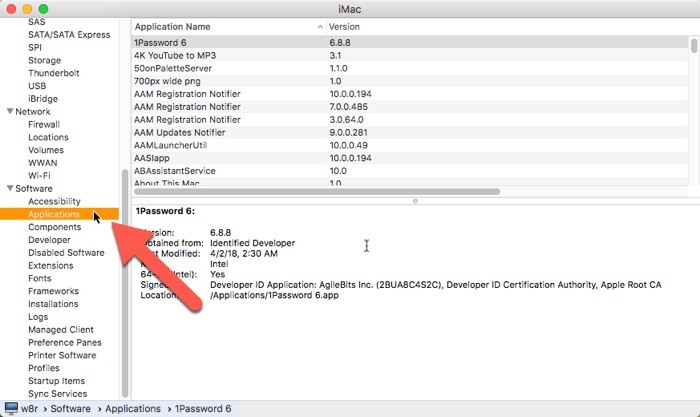This screenshot has width=700, height=417.
Task: Open Accessibility under Software
Action: point(54,201)
